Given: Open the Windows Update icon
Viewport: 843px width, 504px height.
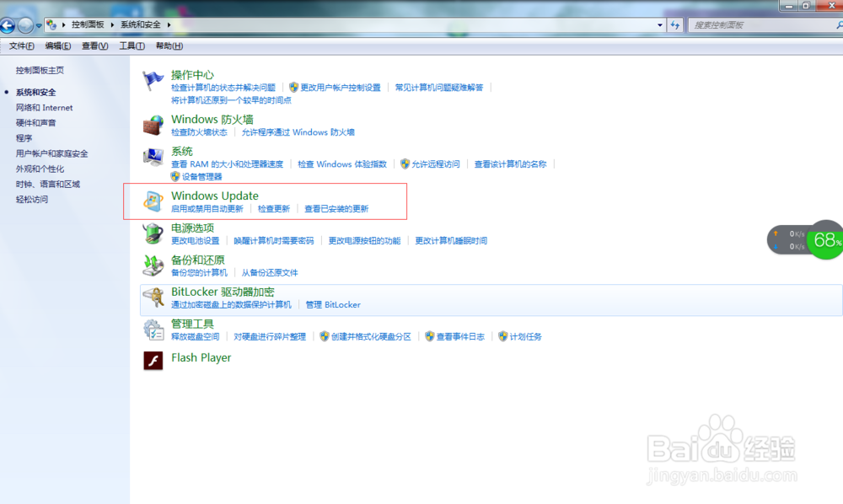Looking at the screenshot, I should [x=153, y=201].
